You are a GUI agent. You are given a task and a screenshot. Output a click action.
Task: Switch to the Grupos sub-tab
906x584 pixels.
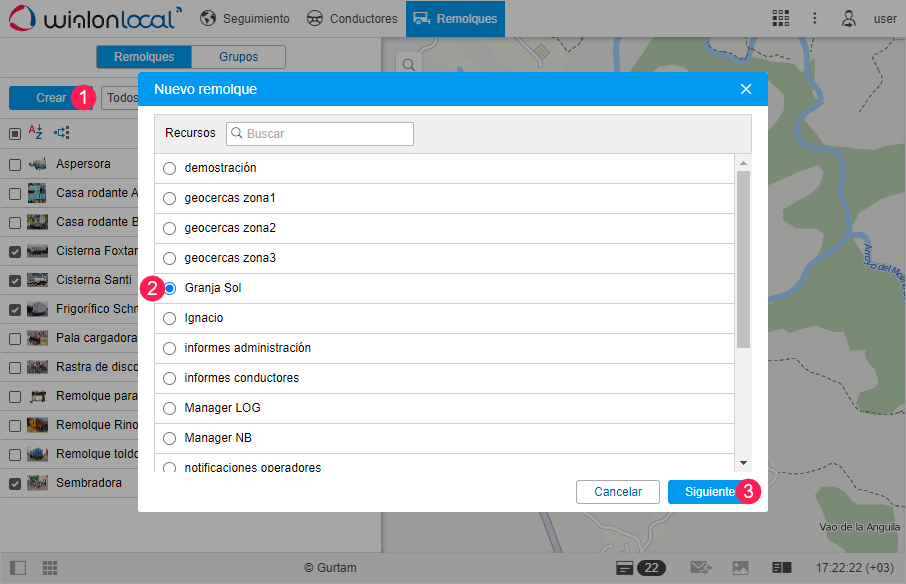pyautogui.click(x=239, y=57)
